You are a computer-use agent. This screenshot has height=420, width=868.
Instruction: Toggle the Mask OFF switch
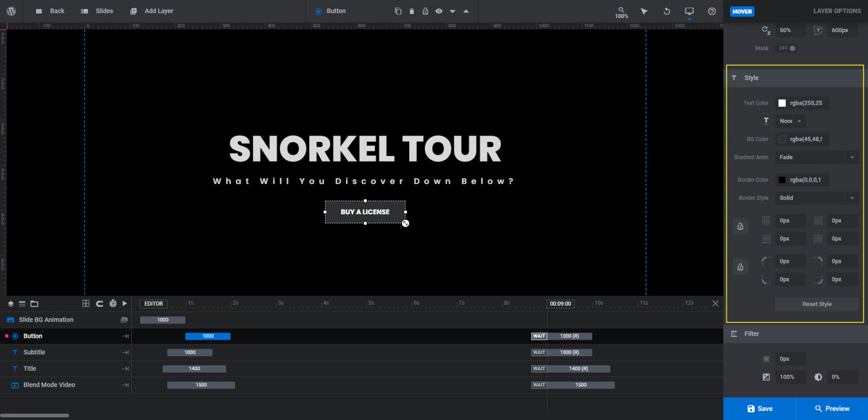tap(788, 48)
